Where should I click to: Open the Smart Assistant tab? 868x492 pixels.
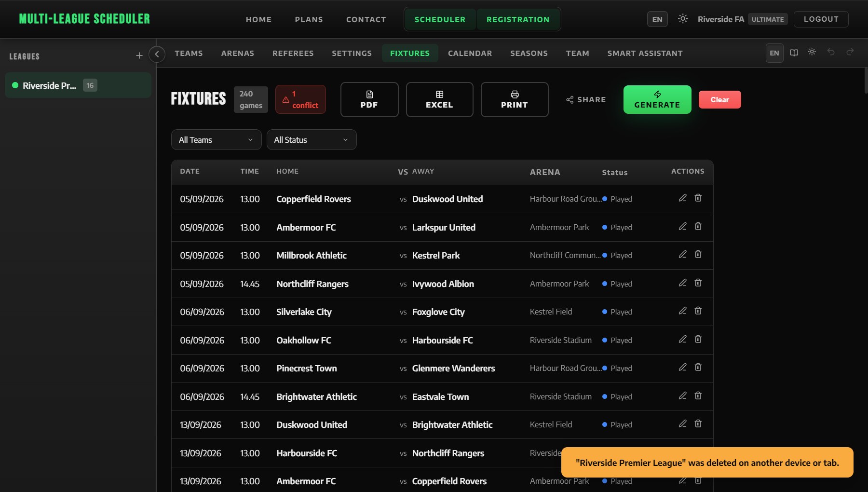coord(645,53)
